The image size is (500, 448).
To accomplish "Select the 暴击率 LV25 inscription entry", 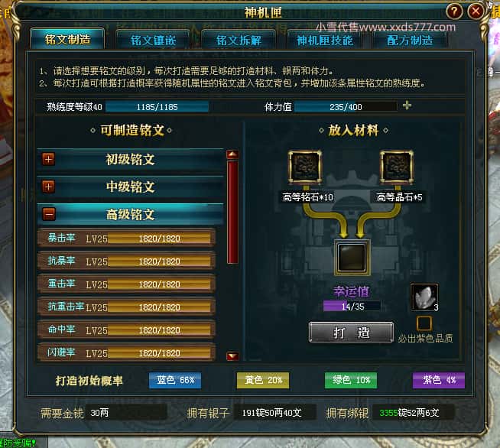I will click(126, 238).
